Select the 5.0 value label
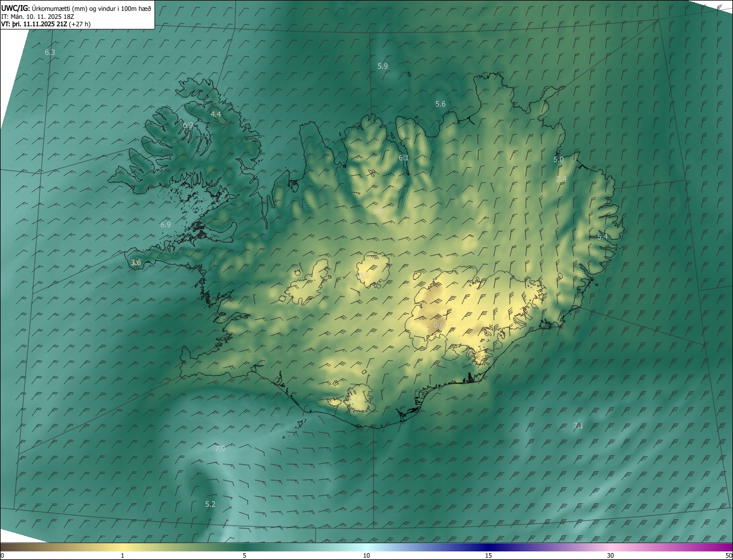This screenshot has width=733, height=560. click(x=558, y=159)
